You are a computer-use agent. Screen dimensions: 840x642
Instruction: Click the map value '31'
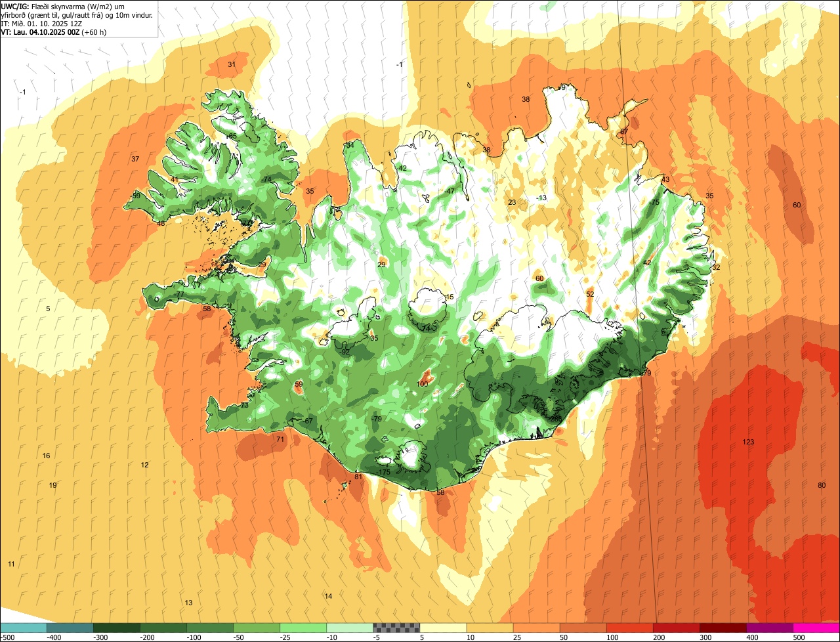tap(232, 64)
